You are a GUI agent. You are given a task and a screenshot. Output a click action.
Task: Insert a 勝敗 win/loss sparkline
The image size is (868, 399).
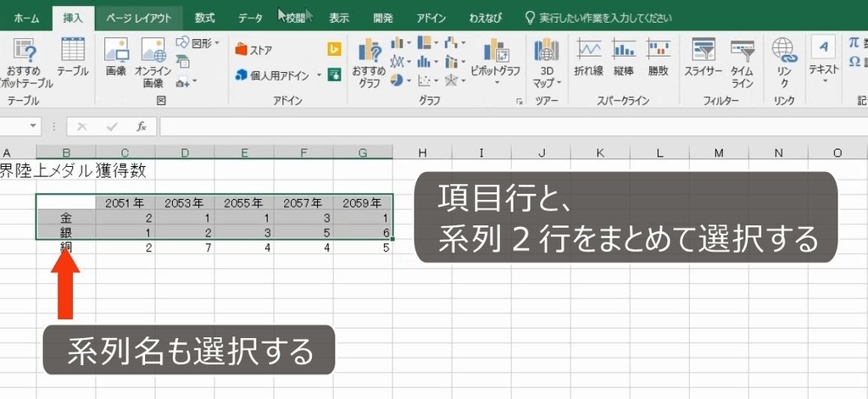point(658,58)
